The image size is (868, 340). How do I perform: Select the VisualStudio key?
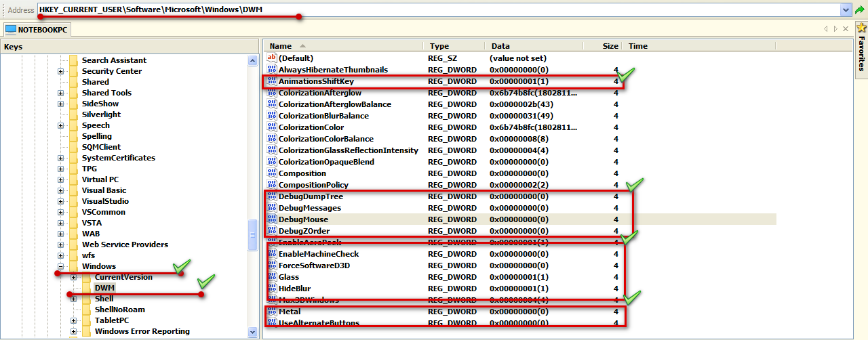(x=105, y=201)
